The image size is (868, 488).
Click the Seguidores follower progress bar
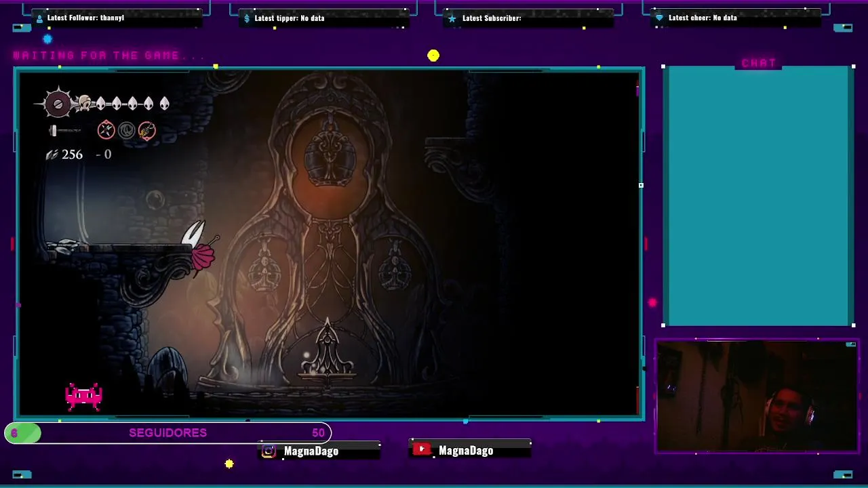point(168,432)
